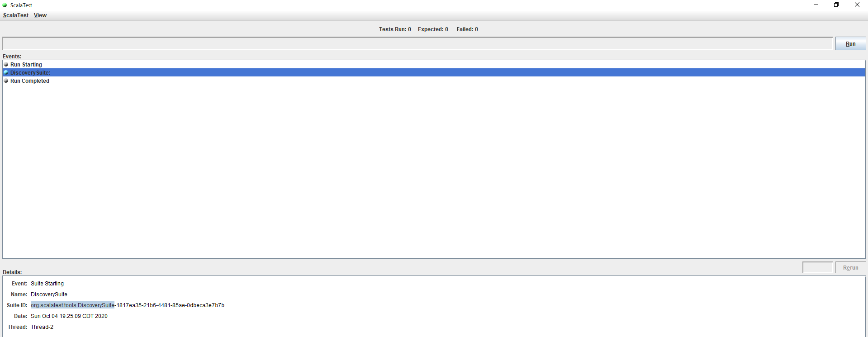Click the small status field beside Rerun
This screenshot has width=868, height=337.
click(817, 268)
